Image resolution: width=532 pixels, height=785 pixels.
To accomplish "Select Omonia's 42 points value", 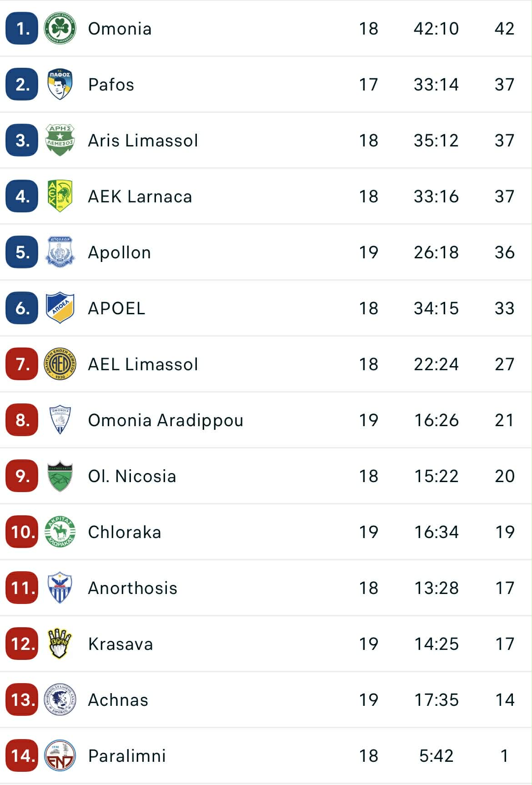I will 504,29.
